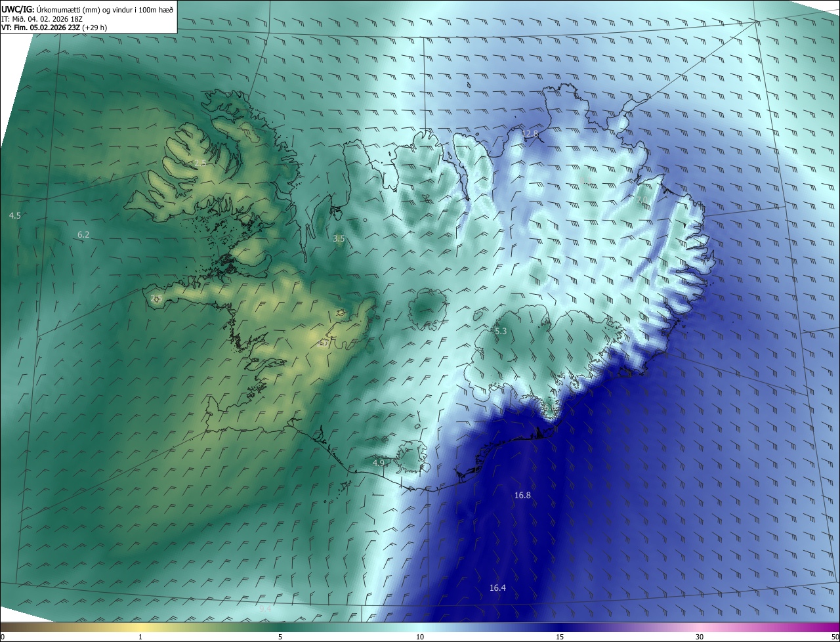
Task: Click the 16.8 value south of Iceland
Action: click(522, 496)
